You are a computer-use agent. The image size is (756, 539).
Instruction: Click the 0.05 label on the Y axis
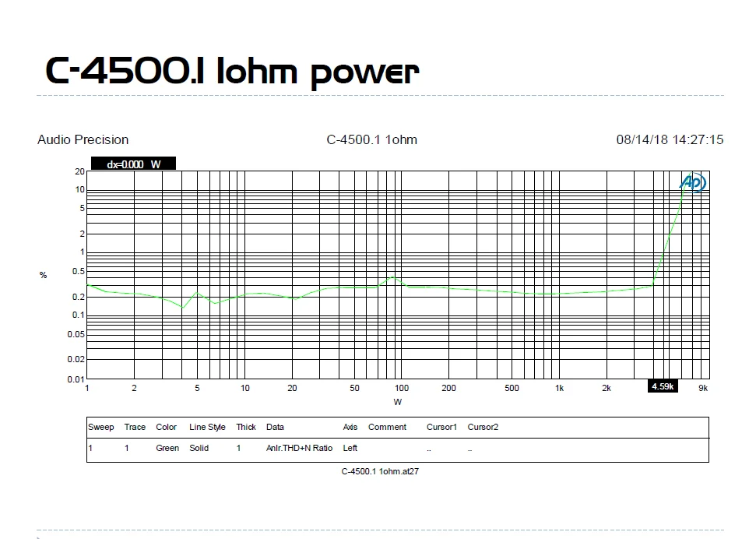click(x=76, y=334)
